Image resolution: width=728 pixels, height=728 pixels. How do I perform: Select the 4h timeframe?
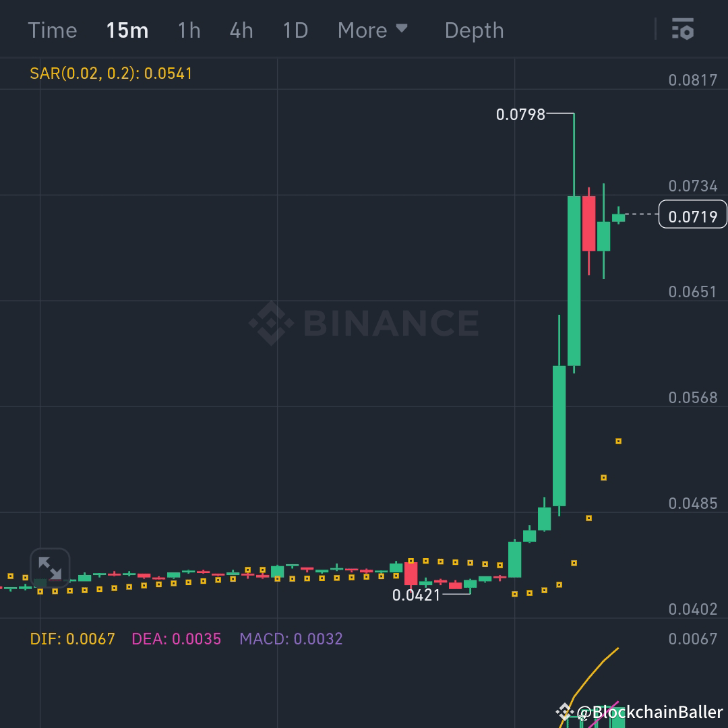point(241,30)
